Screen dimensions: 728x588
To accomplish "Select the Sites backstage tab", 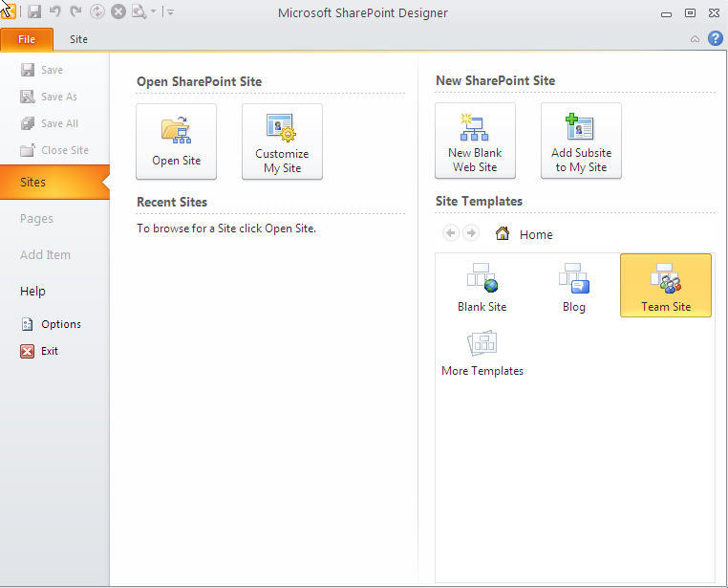I will tap(54, 182).
